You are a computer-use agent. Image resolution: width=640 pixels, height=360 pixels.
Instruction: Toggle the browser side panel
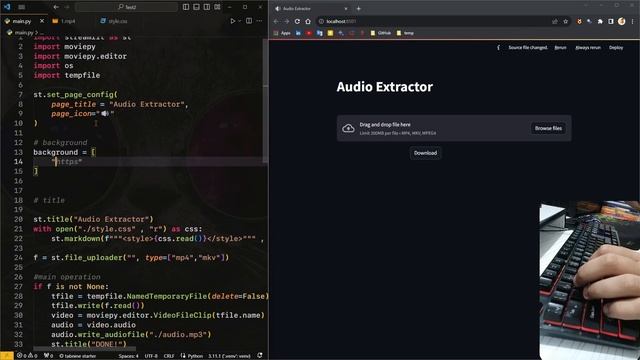[x=611, y=21]
